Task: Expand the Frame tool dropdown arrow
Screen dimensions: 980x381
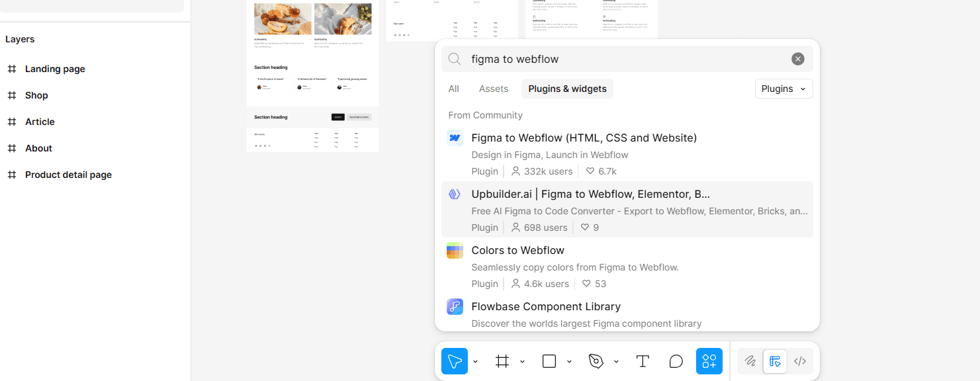Action: (x=522, y=361)
